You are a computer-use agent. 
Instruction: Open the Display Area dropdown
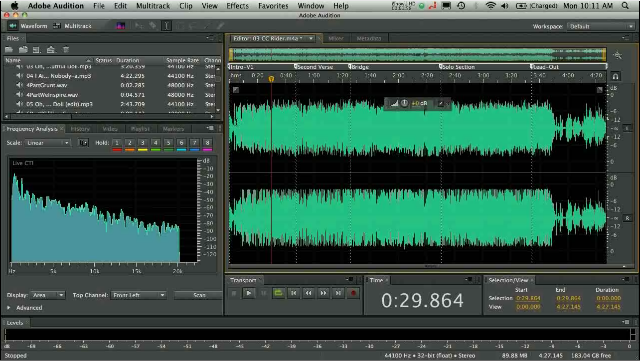(47, 295)
